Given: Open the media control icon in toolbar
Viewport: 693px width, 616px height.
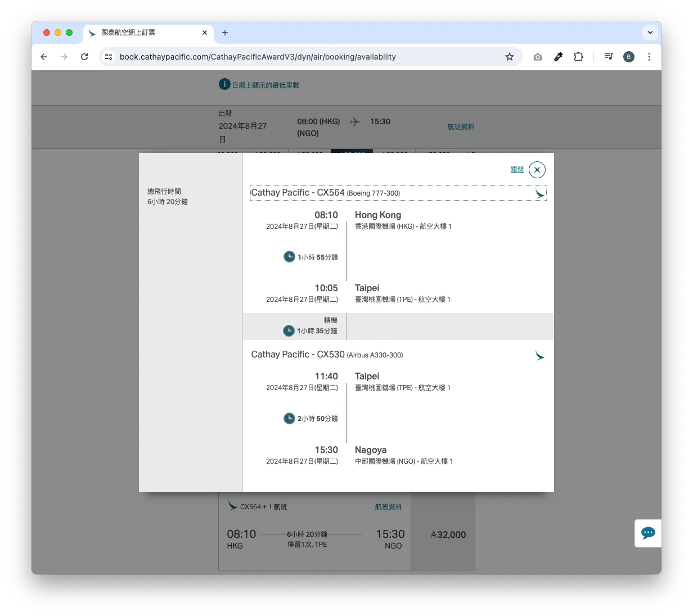Looking at the screenshot, I should tap(609, 57).
